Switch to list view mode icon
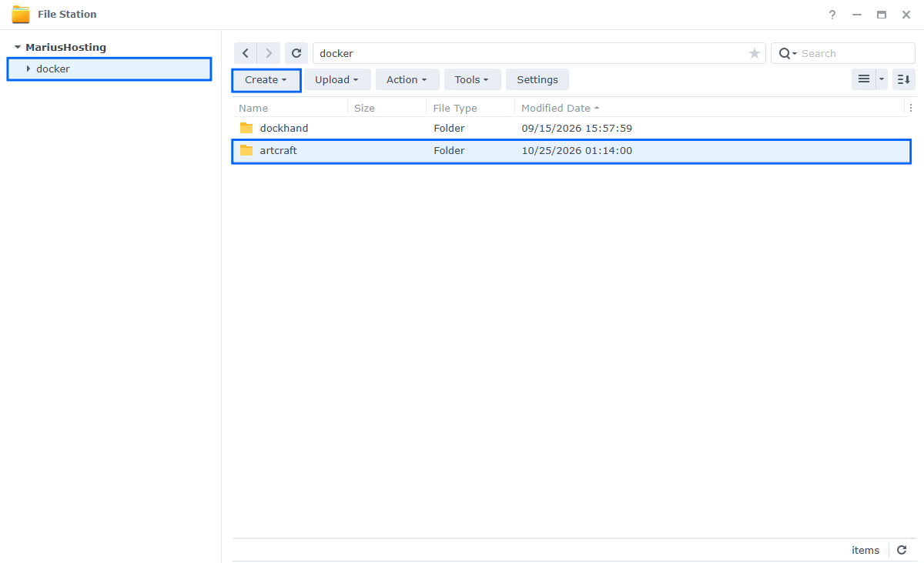The height and width of the screenshot is (563, 924). click(864, 79)
